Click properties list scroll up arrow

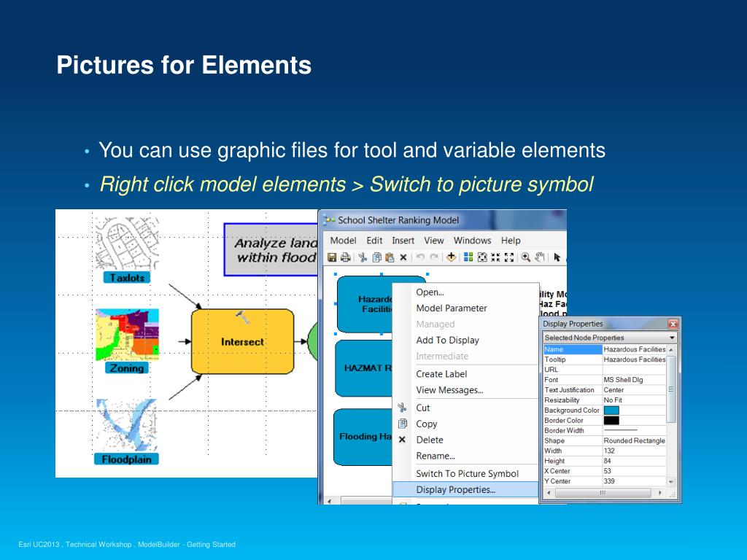[x=671, y=349]
